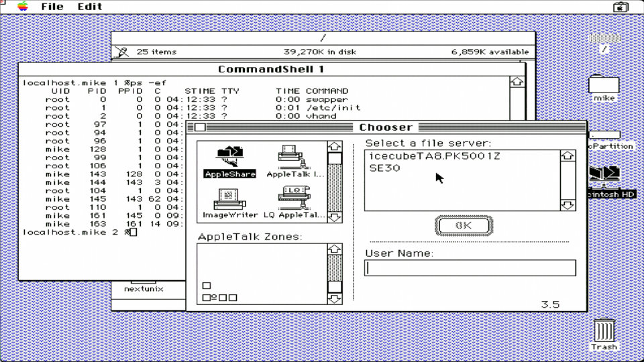
Task: Click the /etc/init command entry
Action: (x=333, y=107)
